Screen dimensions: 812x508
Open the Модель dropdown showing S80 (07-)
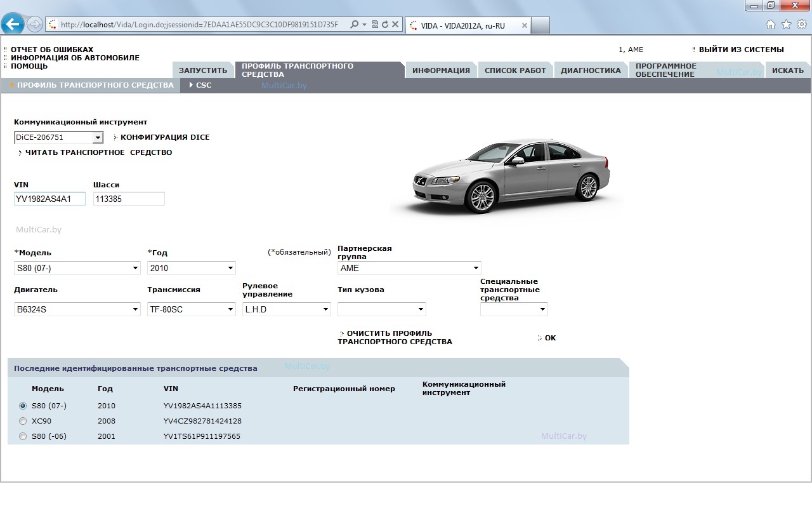(x=77, y=268)
